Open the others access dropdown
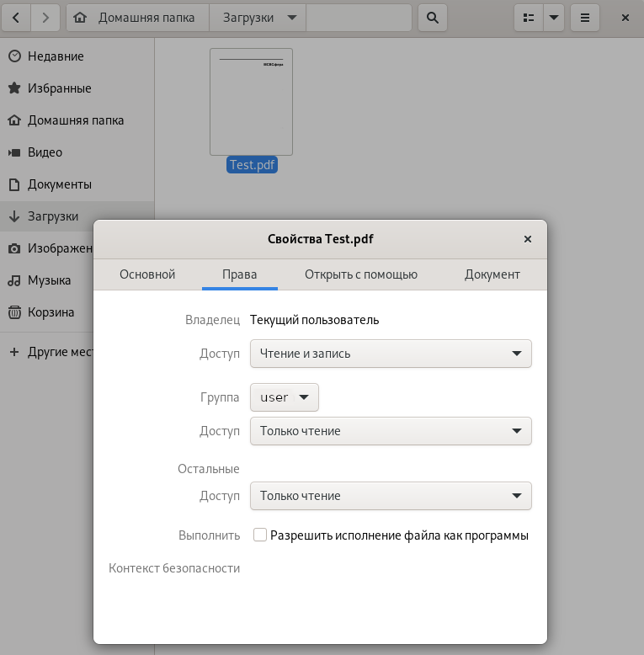The height and width of the screenshot is (655, 644). 391,496
